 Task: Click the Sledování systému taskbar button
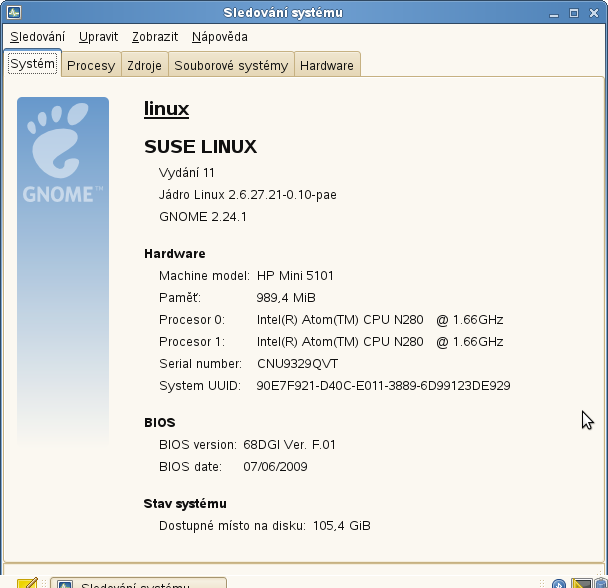(138, 583)
